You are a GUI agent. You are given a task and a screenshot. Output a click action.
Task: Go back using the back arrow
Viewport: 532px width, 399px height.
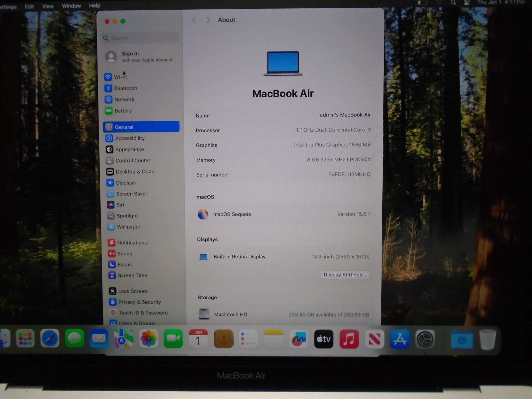coord(194,20)
